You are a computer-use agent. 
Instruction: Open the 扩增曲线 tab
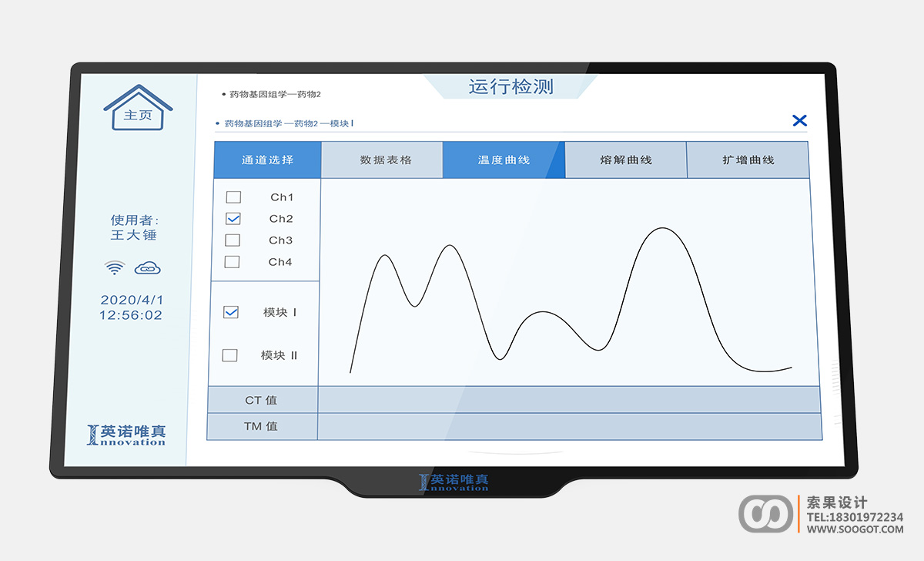(x=748, y=160)
